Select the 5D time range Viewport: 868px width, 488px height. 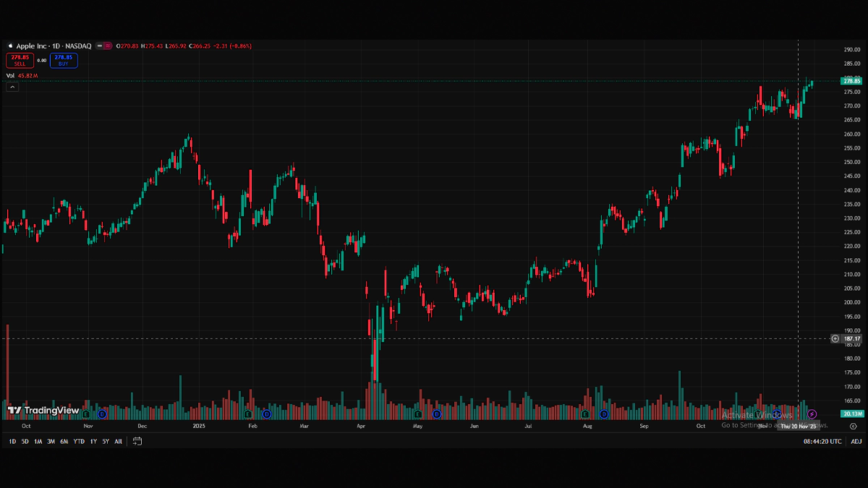pos(25,441)
